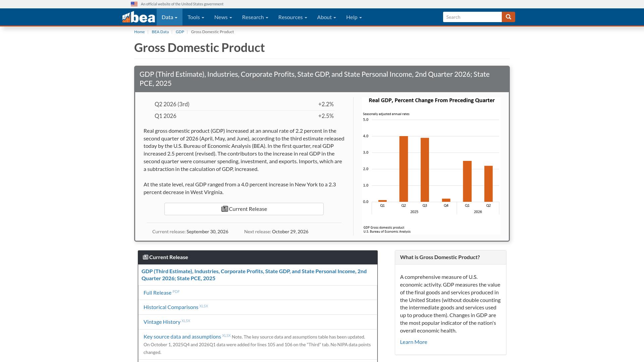Expand the Tools navigation dropdown

click(x=196, y=17)
